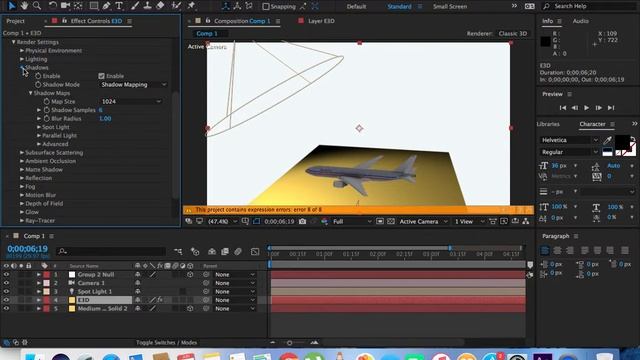Open the resolution Full dropdown

point(352,221)
